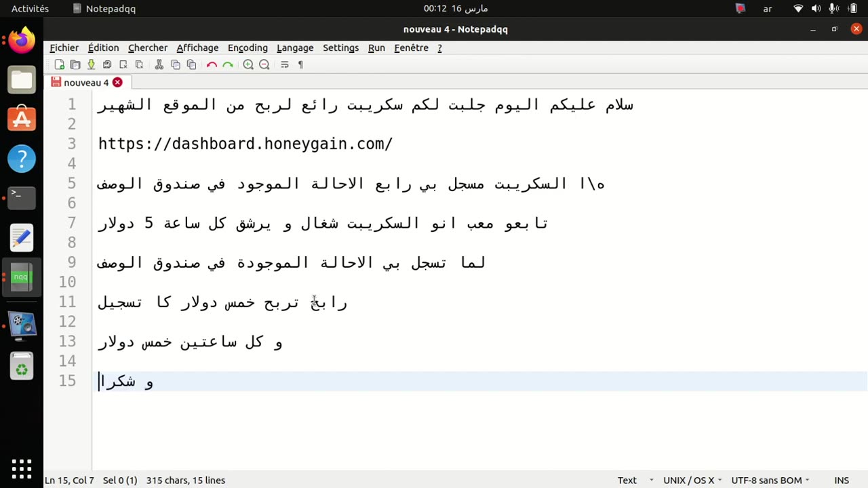Click line number 7 in the gutter

click(x=71, y=223)
